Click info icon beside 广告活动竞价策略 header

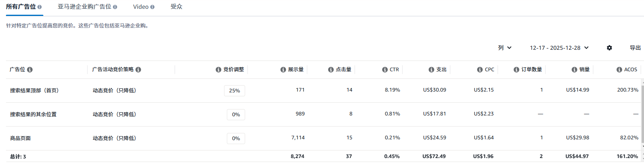(x=138, y=70)
